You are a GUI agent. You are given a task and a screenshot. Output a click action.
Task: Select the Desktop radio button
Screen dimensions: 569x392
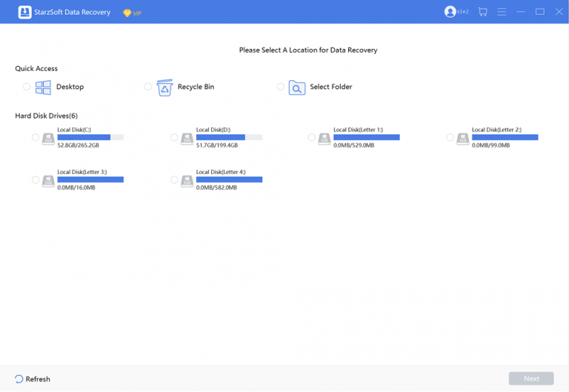(27, 87)
